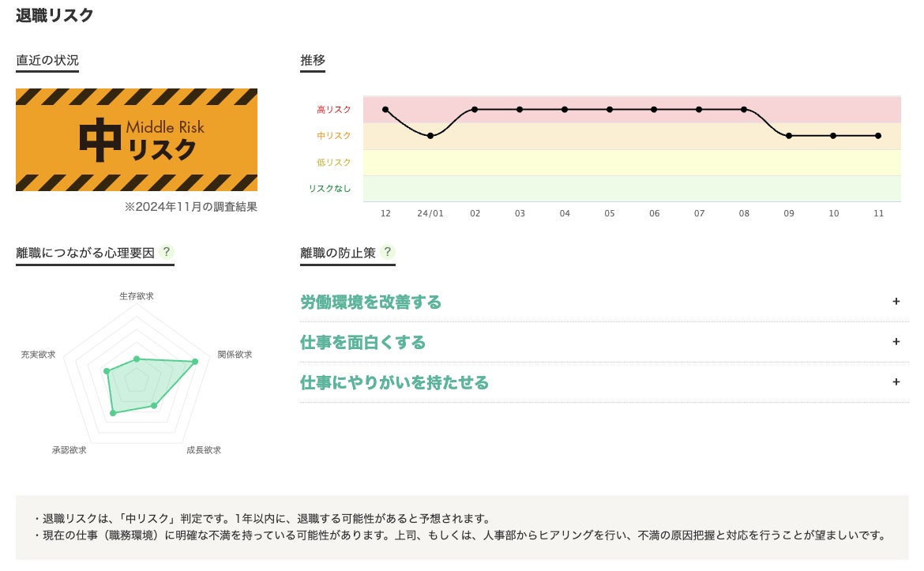Click the 中リスク Middle Risk banner
This screenshot has width=924, height=571.
(137, 140)
